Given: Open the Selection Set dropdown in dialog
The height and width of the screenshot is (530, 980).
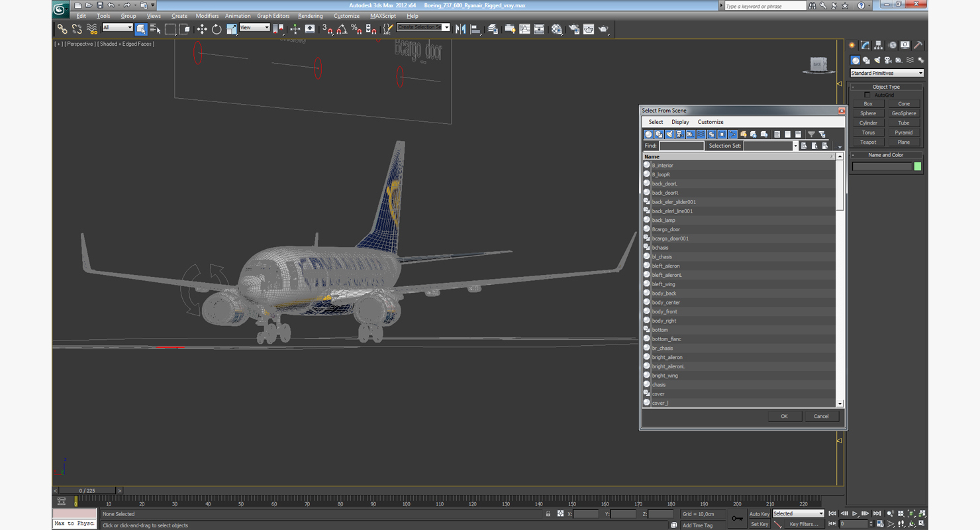Looking at the screenshot, I should (771, 146).
